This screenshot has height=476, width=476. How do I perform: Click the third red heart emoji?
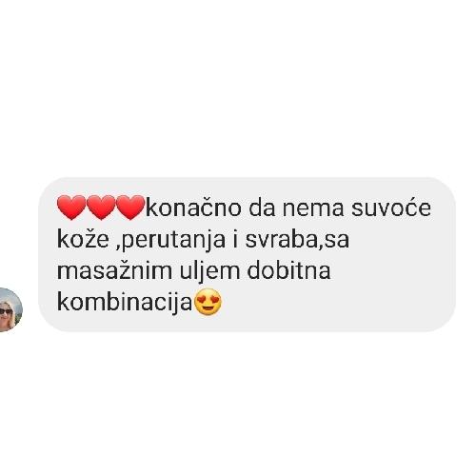(x=130, y=208)
